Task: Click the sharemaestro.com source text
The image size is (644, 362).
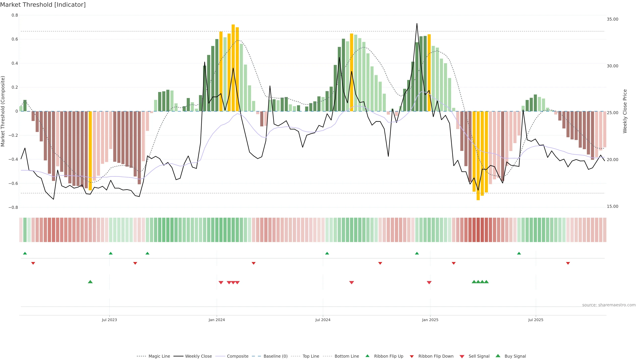Action: pos(609,305)
